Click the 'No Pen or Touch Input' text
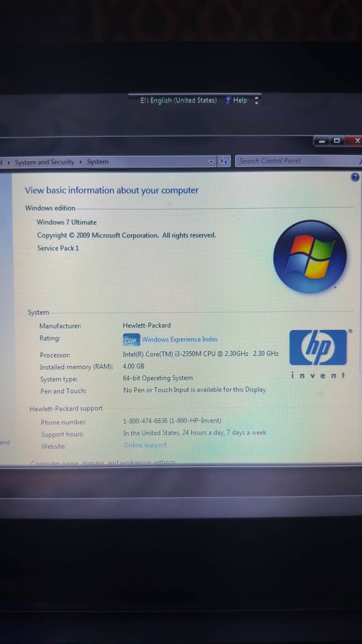The image size is (362, 644). coord(195,389)
